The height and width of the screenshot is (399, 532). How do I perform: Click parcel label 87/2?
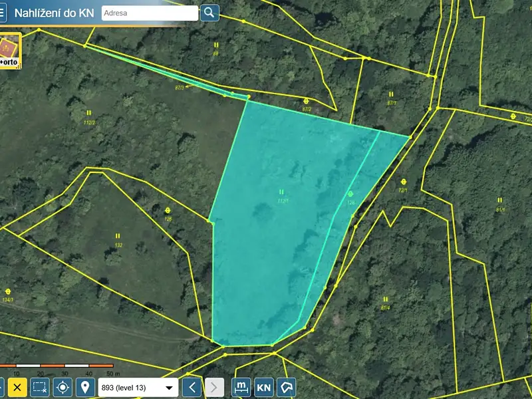pyautogui.click(x=307, y=109)
